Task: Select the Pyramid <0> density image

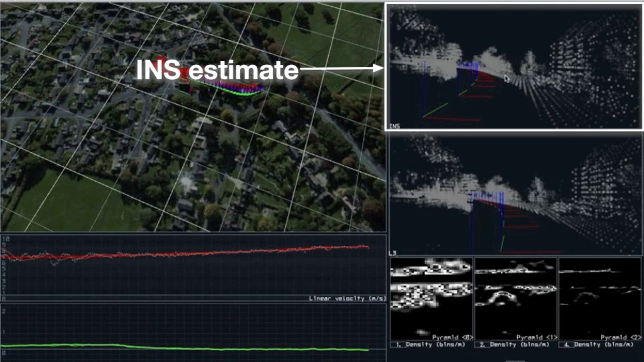Action: click(431, 299)
